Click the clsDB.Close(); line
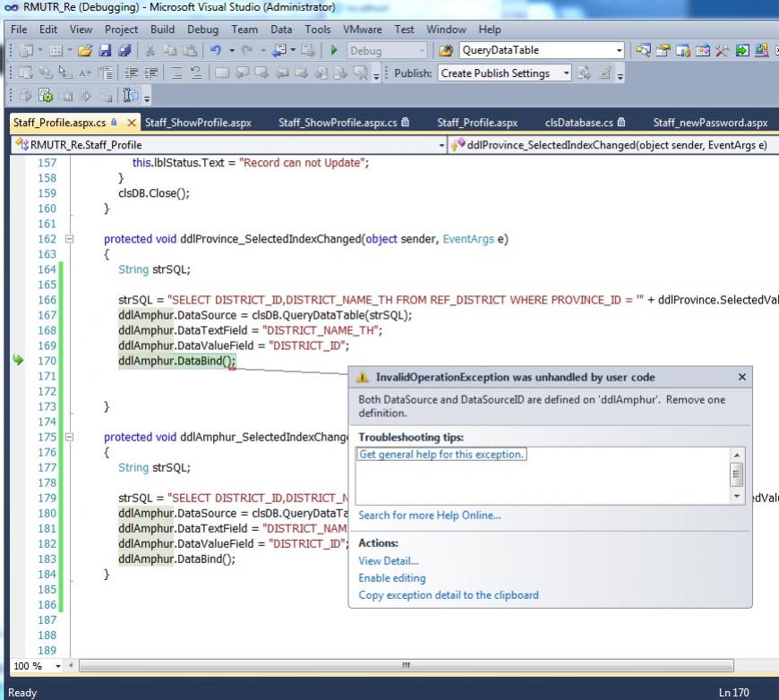 pos(154,193)
